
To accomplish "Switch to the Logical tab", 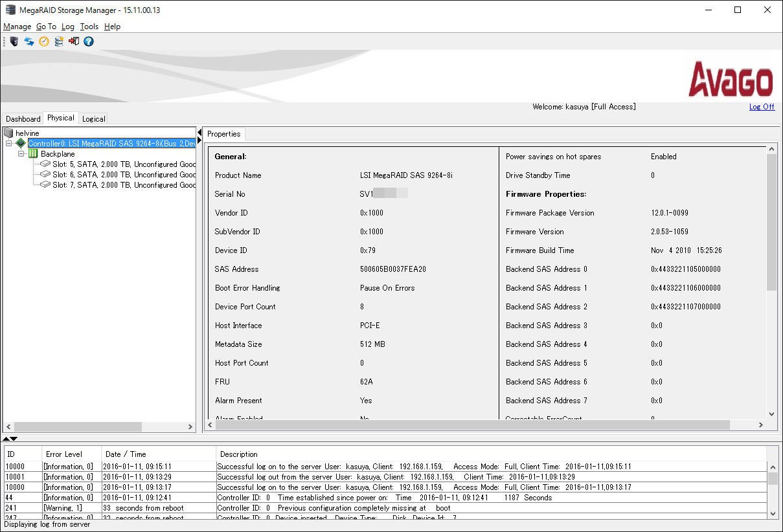I will coord(93,118).
